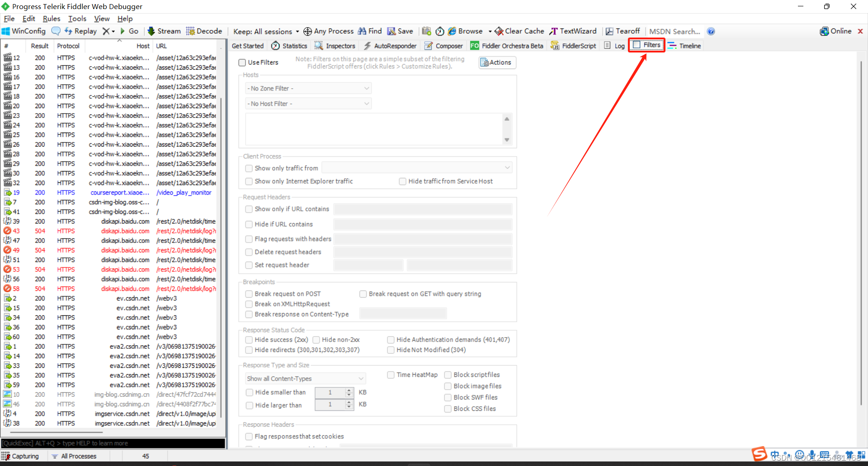
Task: Click Go to resume breakpoints
Action: [x=129, y=31]
